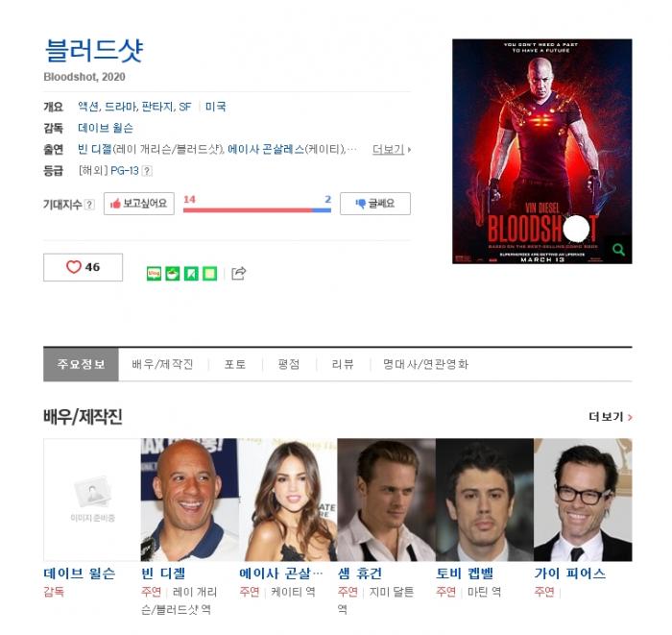The height and width of the screenshot is (635, 672).
Task: Switch to the 포토 tab
Action: pyautogui.click(x=235, y=364)
